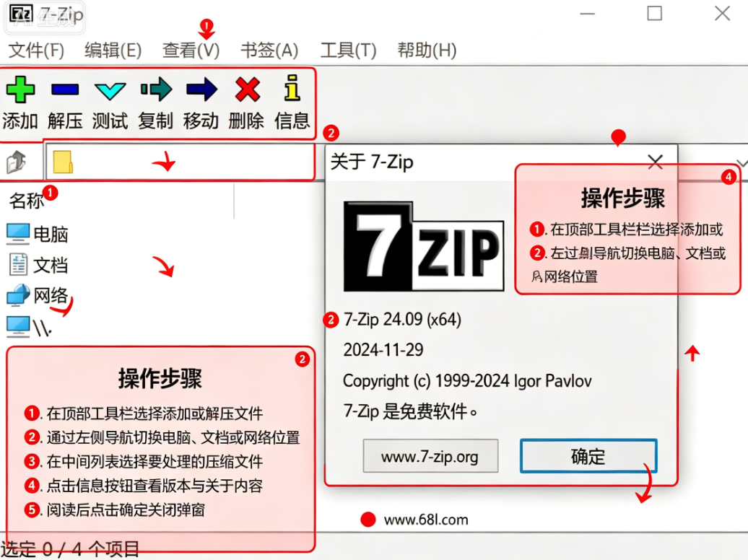Close the 关于 7-Zip dialog

(x=656, y=162)
